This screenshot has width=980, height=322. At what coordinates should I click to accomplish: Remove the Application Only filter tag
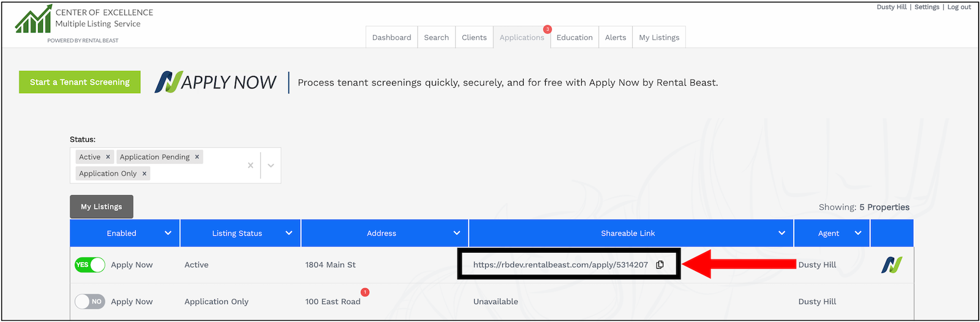(145, 174)
